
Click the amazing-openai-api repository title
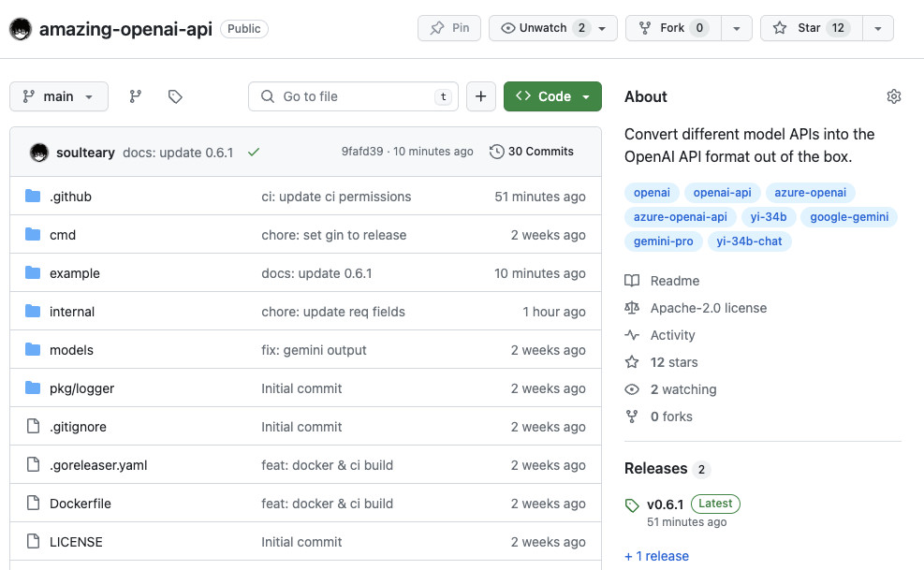[x=125, y=29]
